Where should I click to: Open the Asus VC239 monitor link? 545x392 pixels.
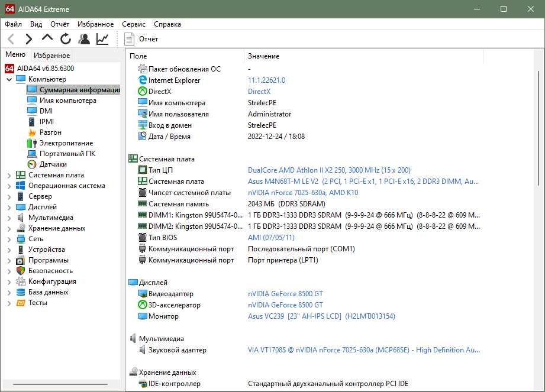pyautogui.click(x=321, y=316)
